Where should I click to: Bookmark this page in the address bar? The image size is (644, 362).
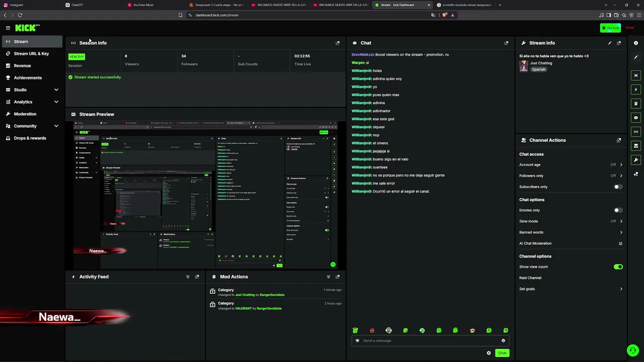pyautogui.click(x=180, y=15)
